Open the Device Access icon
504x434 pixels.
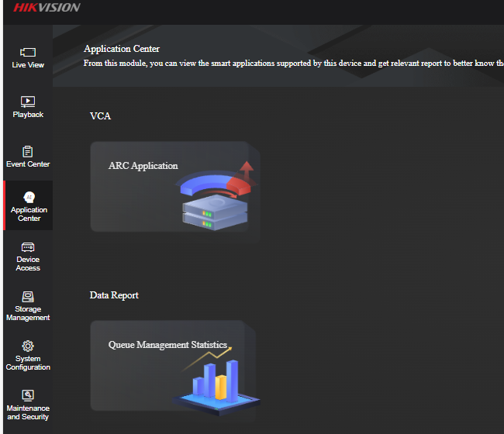coord(28,246)
